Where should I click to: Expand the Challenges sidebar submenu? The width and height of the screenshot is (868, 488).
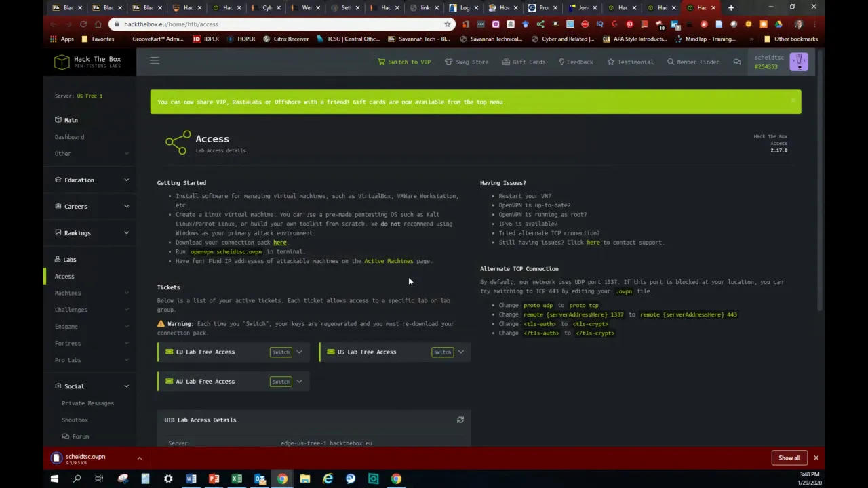[91, 310]
